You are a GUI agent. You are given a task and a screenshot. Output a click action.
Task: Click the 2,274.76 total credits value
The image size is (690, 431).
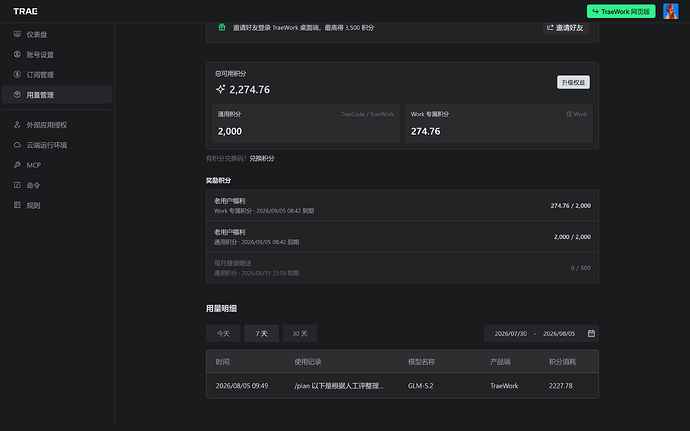tap(250, 90)
